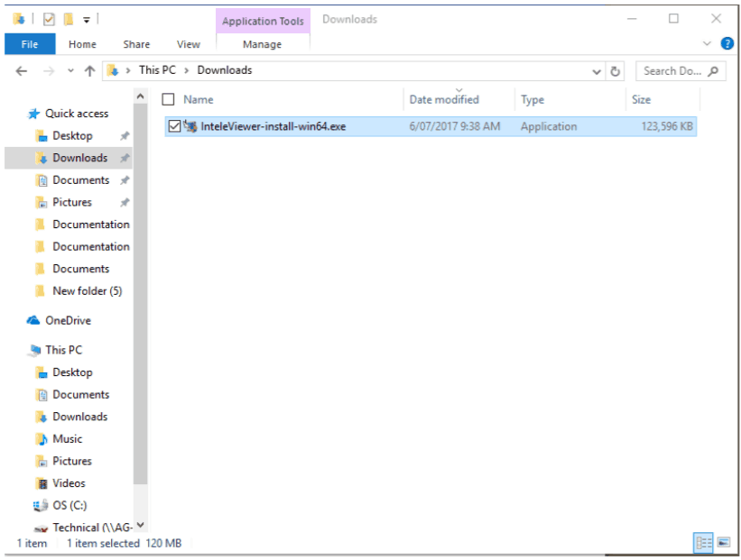Open the File menu

30,44
